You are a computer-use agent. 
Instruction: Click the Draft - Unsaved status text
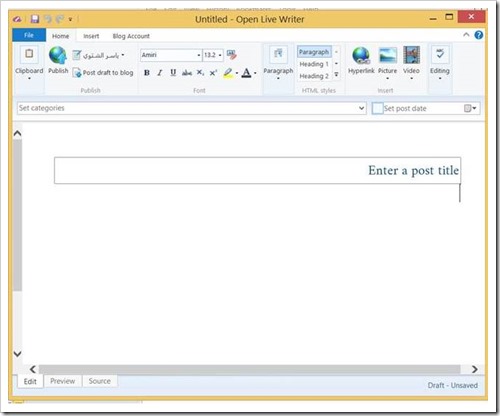pyautogui.click(x=453, y=385)
